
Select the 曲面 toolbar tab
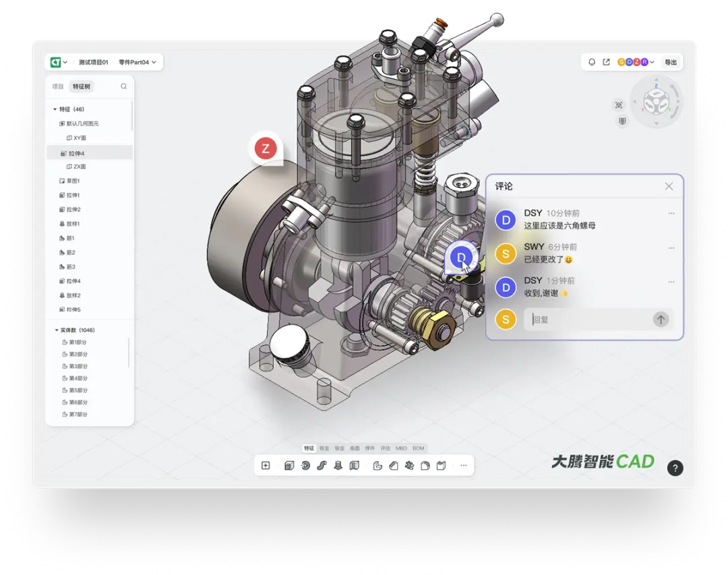[x=355, y=448]
